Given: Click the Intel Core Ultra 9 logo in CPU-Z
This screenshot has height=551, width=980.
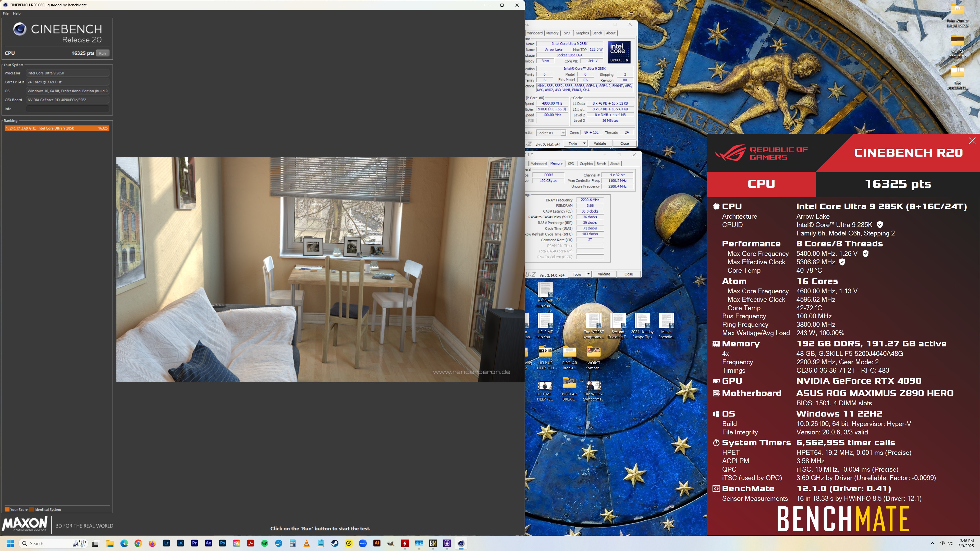Looking at the screenshot, I should 619,52.
